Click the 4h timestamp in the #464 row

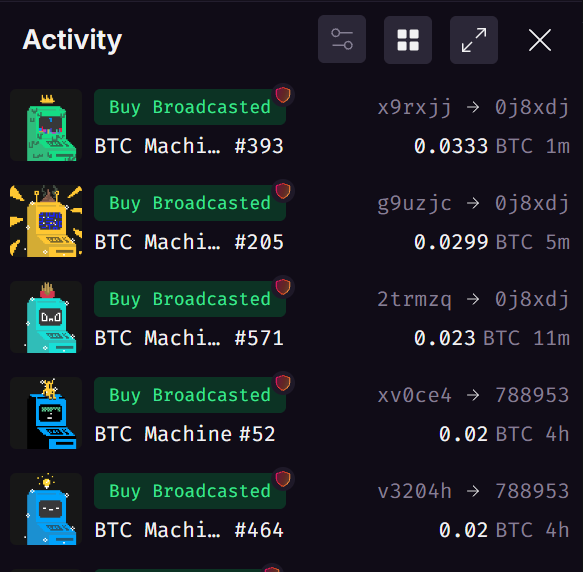(558, 530)
